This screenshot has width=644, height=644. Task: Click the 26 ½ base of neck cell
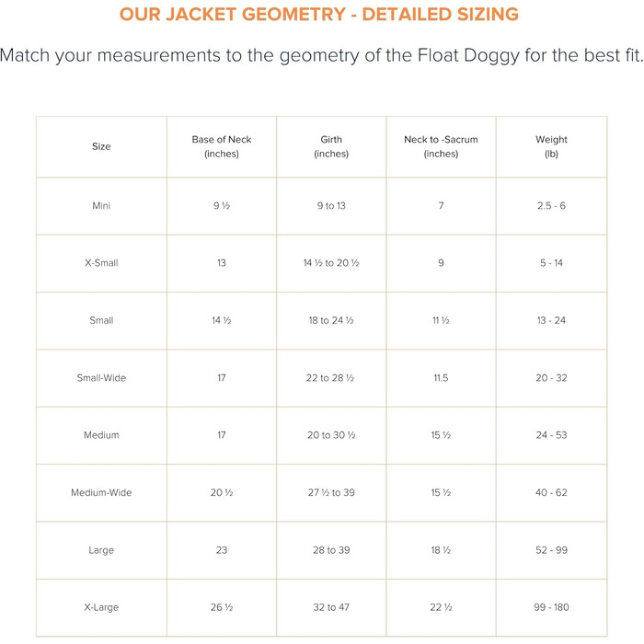pyautogui.click(x=222, y=608)
